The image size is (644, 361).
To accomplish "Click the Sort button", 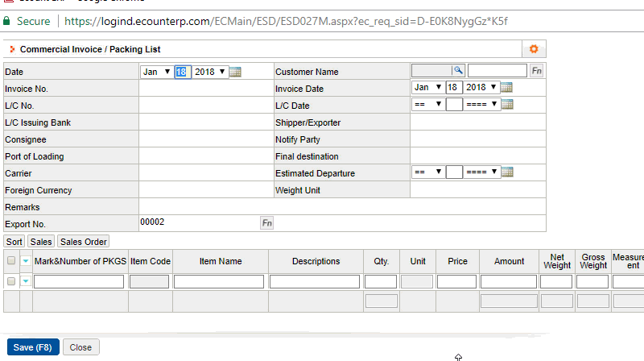I will pyautogui.click(x=14, y=242).
